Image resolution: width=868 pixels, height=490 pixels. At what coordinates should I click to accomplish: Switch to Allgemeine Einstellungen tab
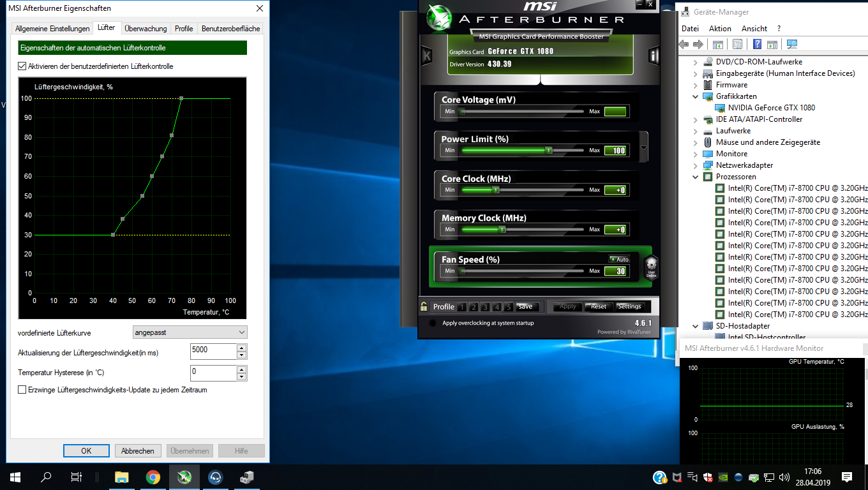tap(52, 29)
